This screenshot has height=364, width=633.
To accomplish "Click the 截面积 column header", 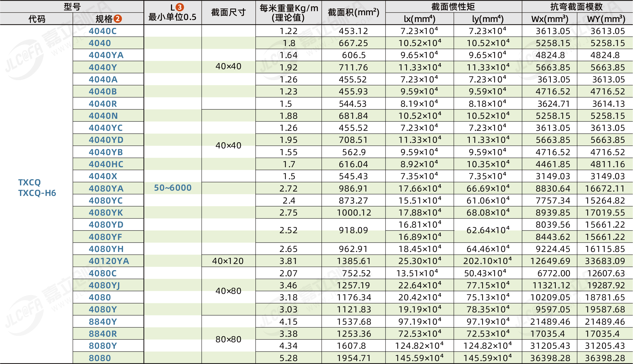I will click(353, 13).
